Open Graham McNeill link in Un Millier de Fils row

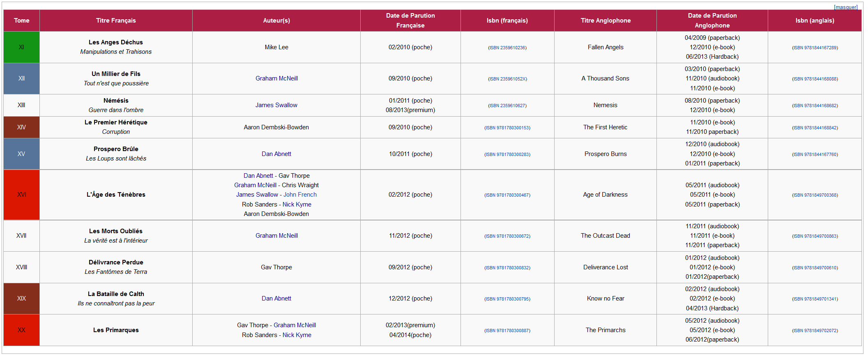276,78
